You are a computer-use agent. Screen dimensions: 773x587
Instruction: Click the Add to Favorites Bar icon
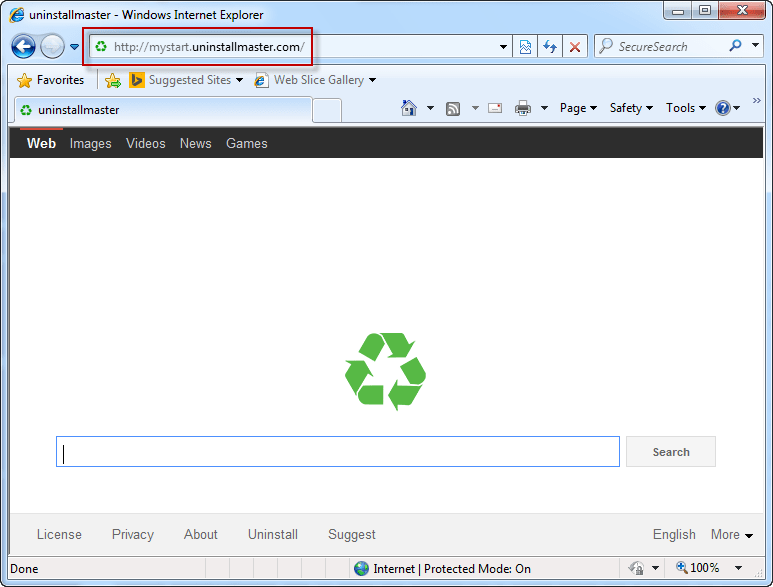click(113, 80)
